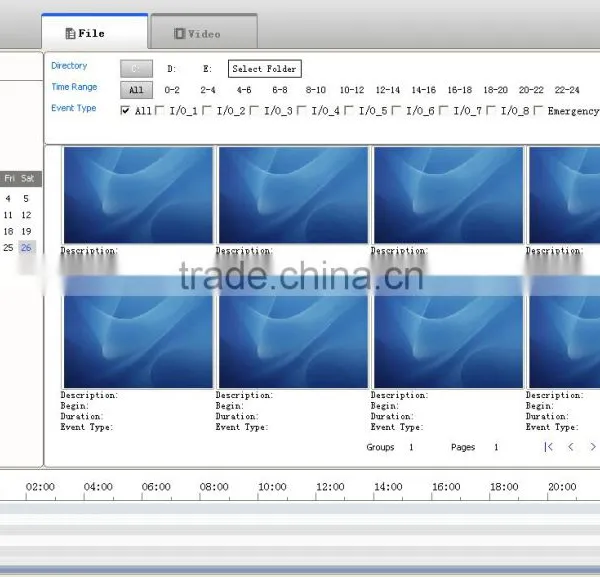600x577 pixels.
Task: Jump to 06:00 on the timeline
Action: 156,487
